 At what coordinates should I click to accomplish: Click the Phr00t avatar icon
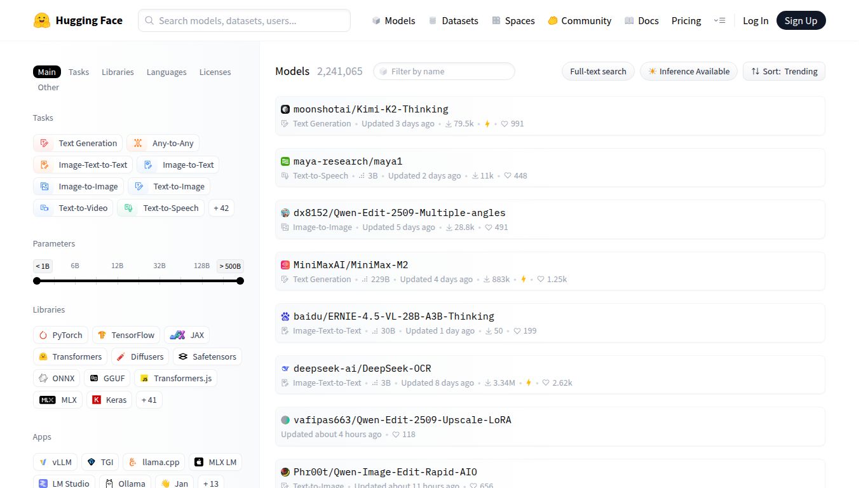point(285,472)
